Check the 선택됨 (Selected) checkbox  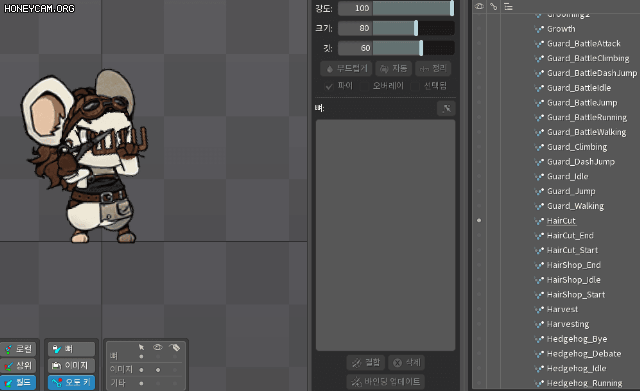point(415,86)
